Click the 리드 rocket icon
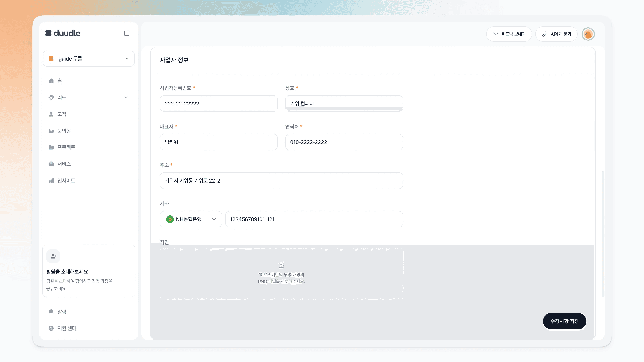Image resolution: width=644 pixels, height=362 pixels. (x=51, y=97)
